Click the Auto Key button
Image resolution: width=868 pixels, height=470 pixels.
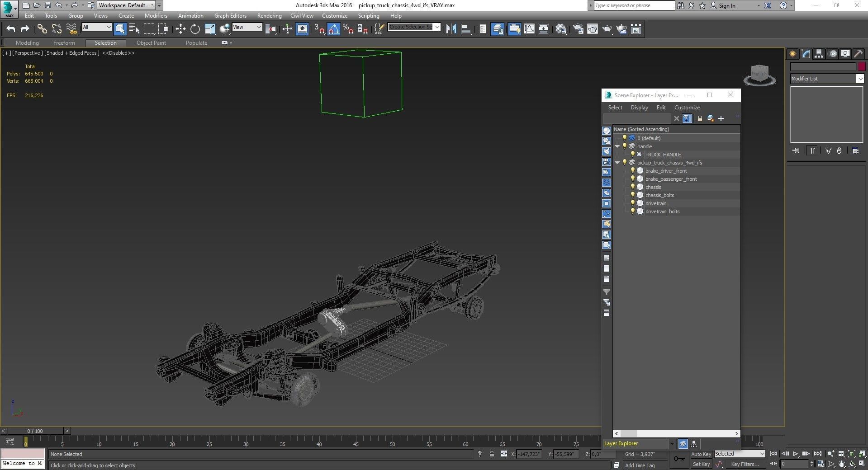(x=701, y=454)
